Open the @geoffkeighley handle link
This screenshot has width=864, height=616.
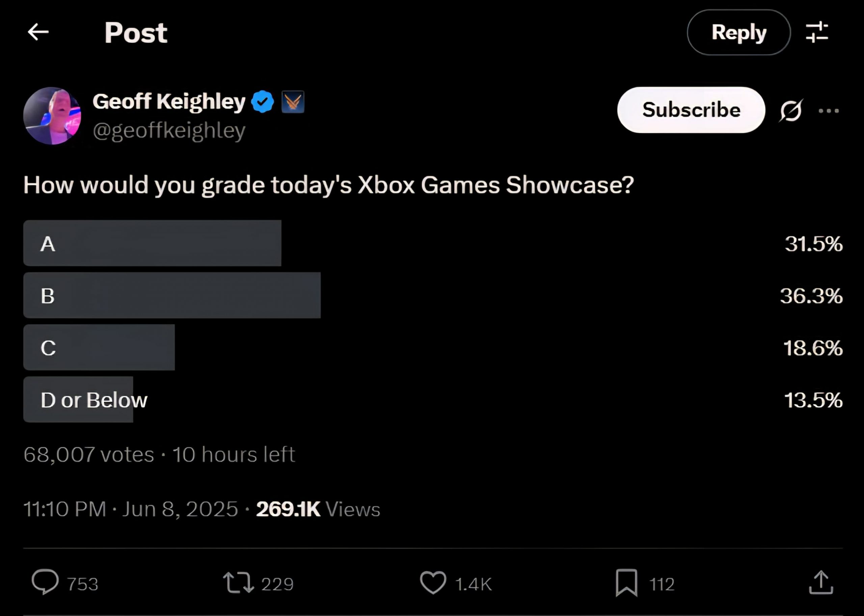click(169, 131)
